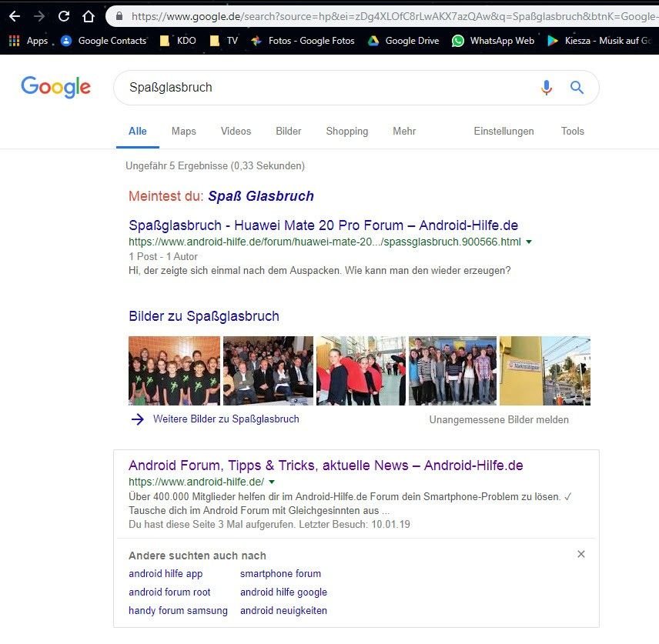Open the KDO bookmark folder

point(178,41)
